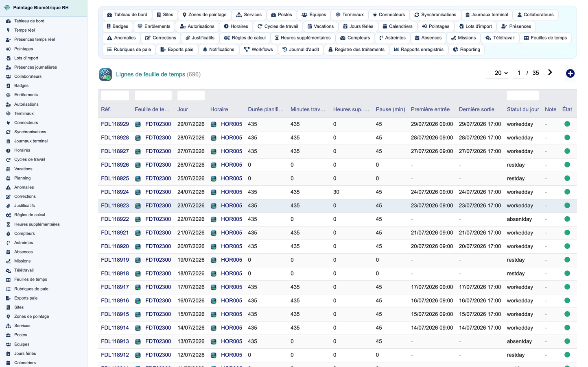588x367 pixels.
Task: Click the green status dot for FDL118924
Action: click(567, 192)
